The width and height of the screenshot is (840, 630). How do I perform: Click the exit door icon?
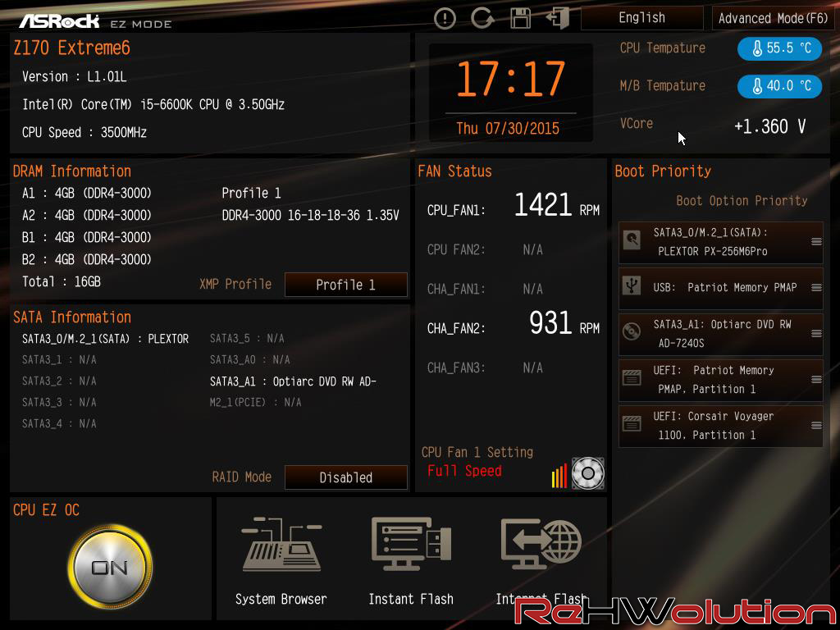point(558,18)
